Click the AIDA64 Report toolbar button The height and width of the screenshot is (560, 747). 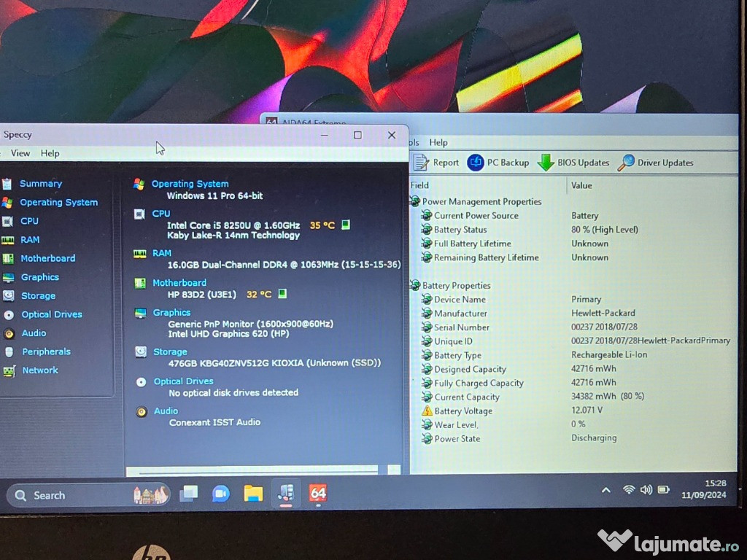tap(436, 163)
